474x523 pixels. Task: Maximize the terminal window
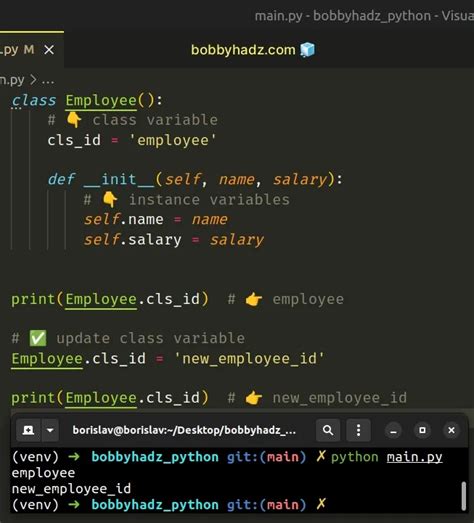[422, 431]
